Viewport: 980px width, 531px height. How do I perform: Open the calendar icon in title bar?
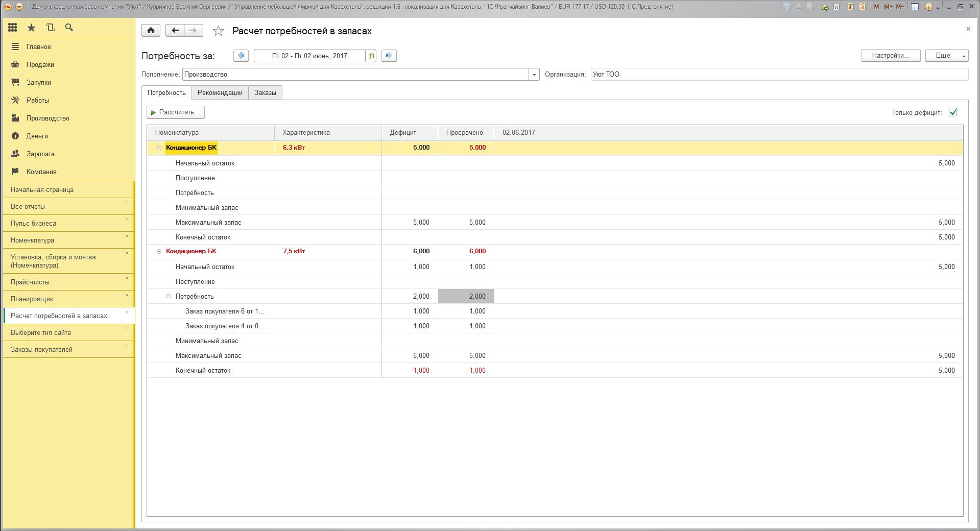863,7
